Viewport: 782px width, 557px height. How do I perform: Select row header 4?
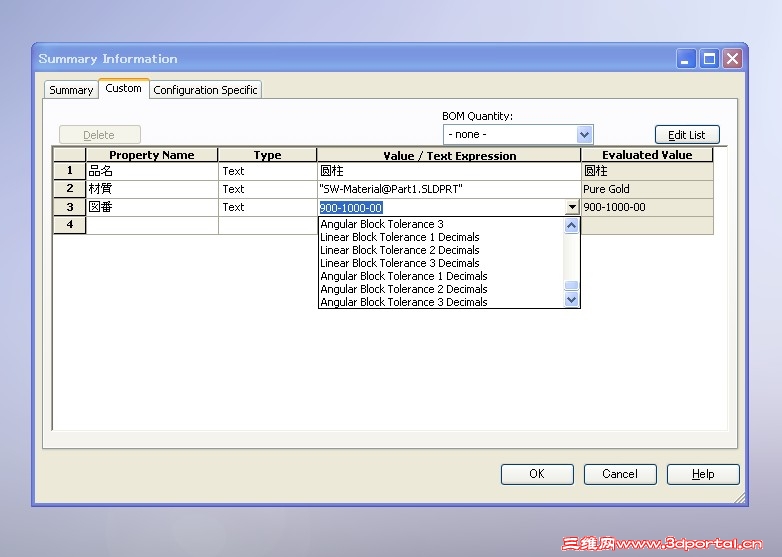70,225
